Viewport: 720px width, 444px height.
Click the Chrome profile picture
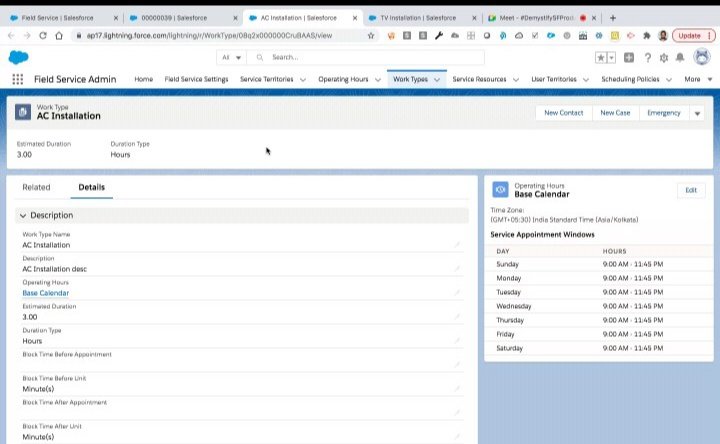click(663, 35)
